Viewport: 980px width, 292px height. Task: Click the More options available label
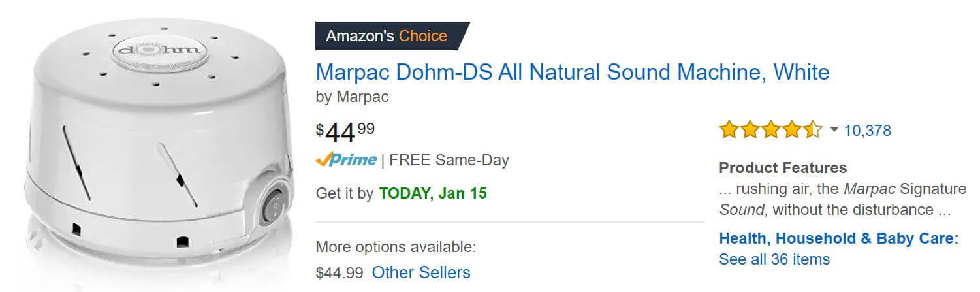pyautogui.click(x=396, y=248)
